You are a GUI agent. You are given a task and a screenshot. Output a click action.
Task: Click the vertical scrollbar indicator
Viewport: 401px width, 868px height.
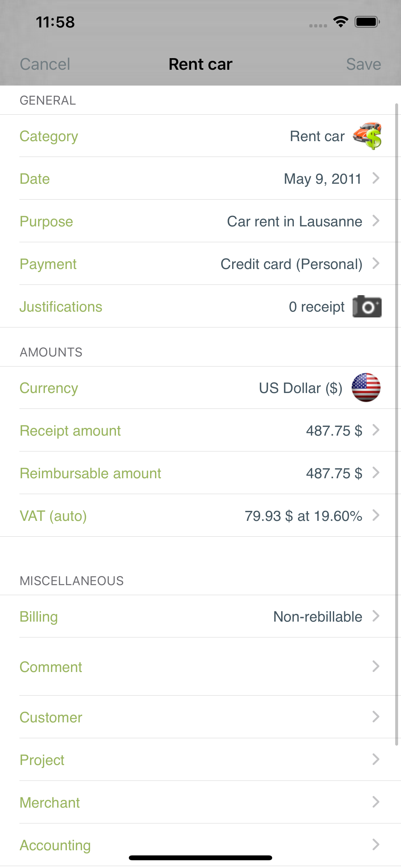point(396,425)
